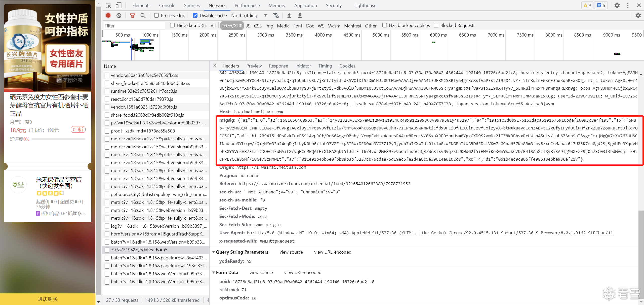644x305 pixels.
Task: Clear the network log
Action: click(x=119, y=15)
